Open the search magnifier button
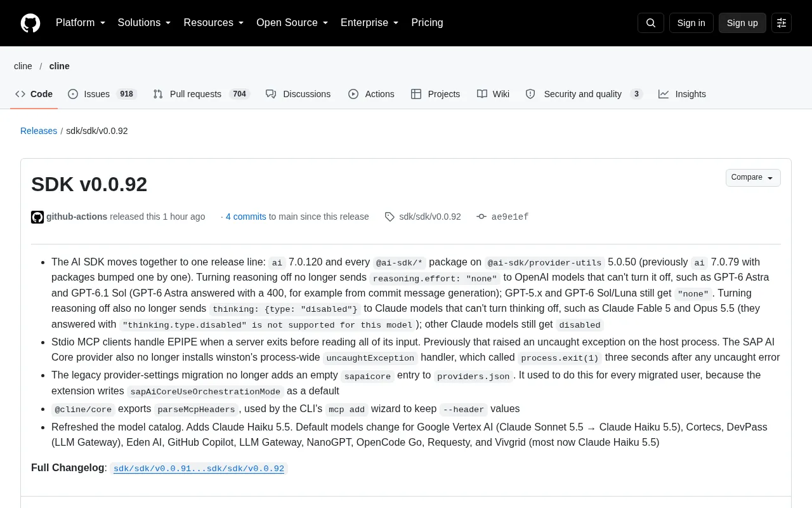 (651, 23)
